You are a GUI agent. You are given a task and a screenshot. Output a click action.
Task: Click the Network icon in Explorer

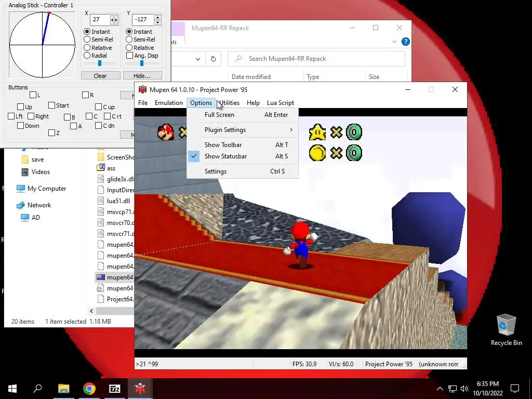coord(21,205)
